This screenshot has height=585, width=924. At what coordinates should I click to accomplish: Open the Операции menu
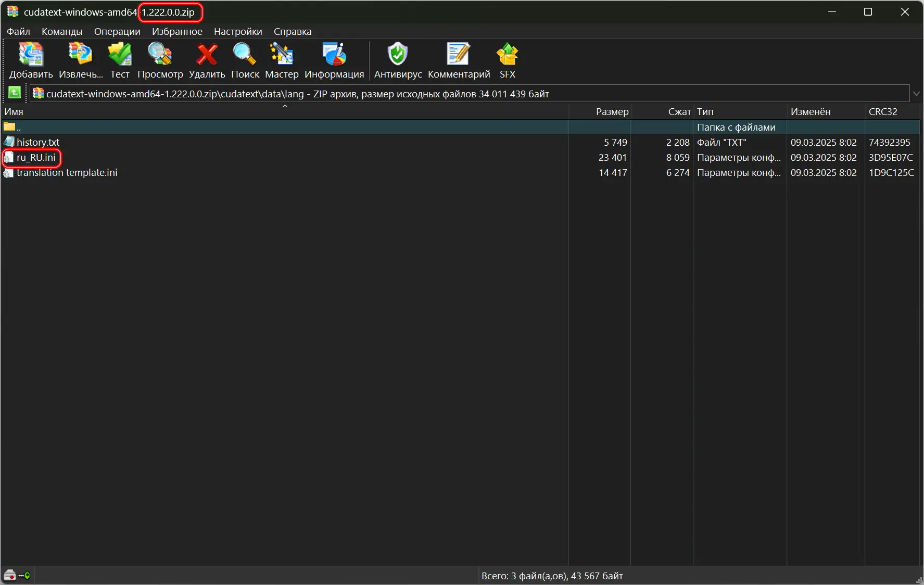pos(117,32)
